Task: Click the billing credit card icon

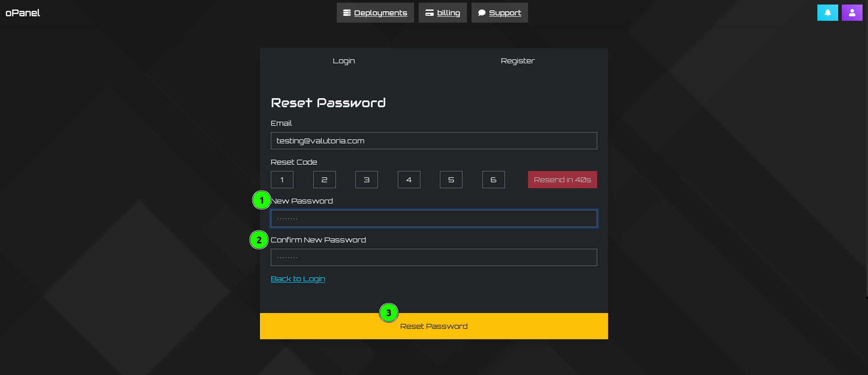Action: tap(429, 13)
